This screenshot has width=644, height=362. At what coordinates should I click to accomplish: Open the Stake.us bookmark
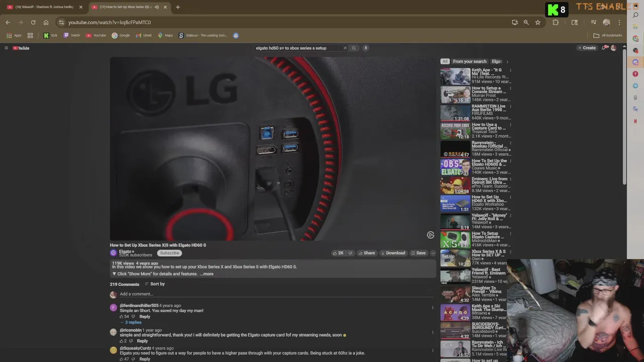pos(203,35)
